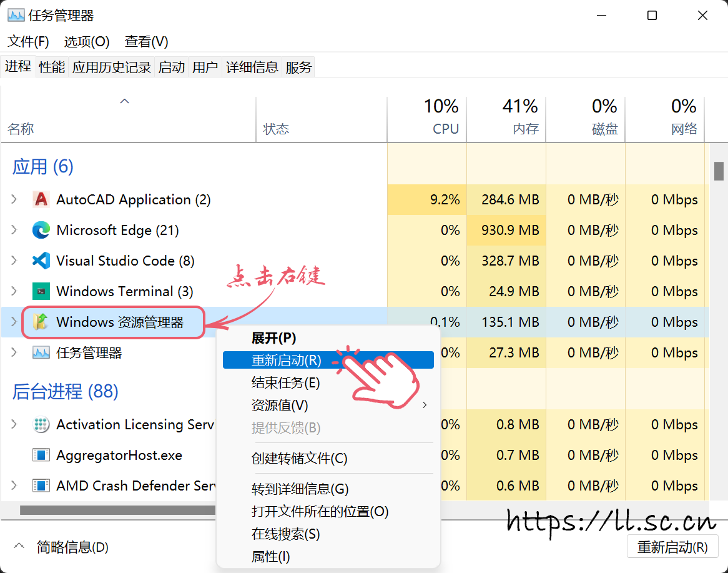Switch to the 性能 tab

(52, 67)
